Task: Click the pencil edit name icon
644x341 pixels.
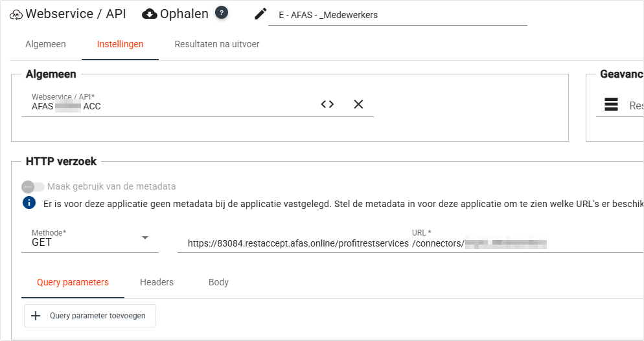Action: click(260, 14)
